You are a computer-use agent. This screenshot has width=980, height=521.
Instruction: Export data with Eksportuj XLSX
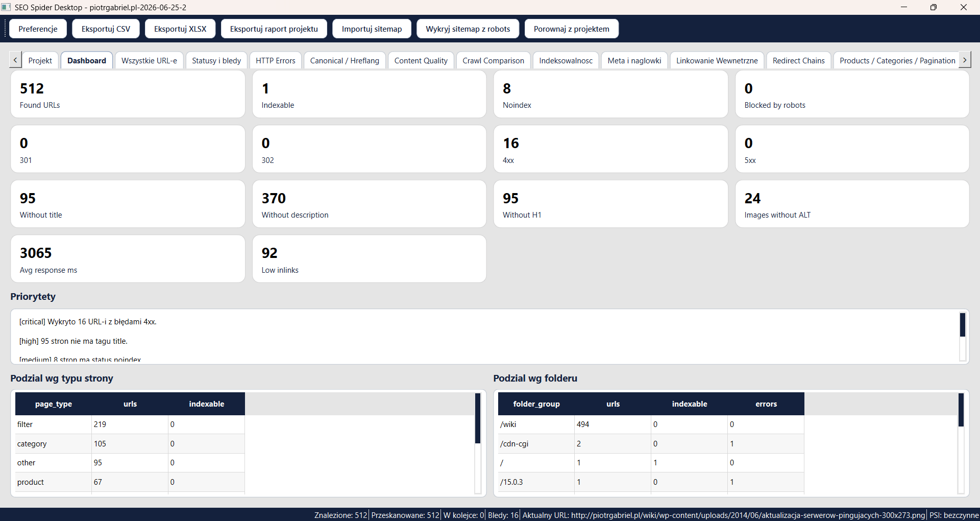pyautogui.click(x=180, y=29)
